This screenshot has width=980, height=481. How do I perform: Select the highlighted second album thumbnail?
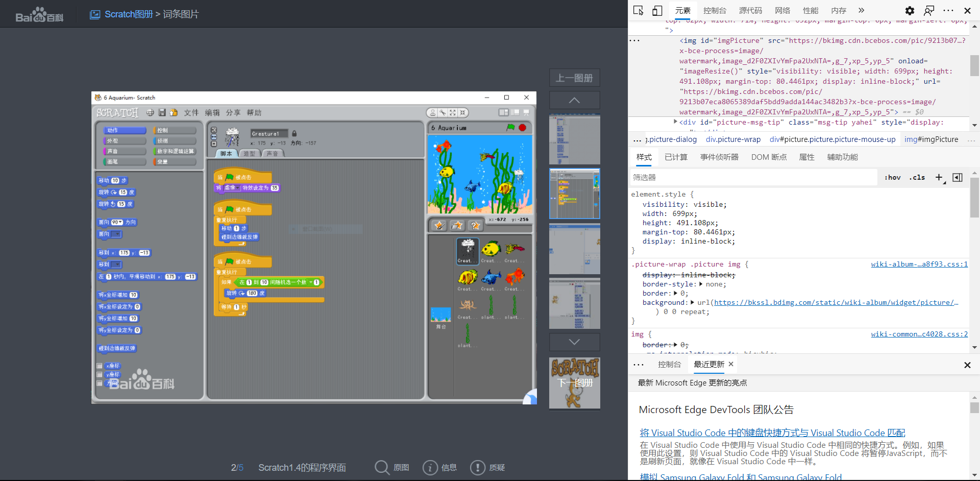pyautogui.click(x=574, y=194)
